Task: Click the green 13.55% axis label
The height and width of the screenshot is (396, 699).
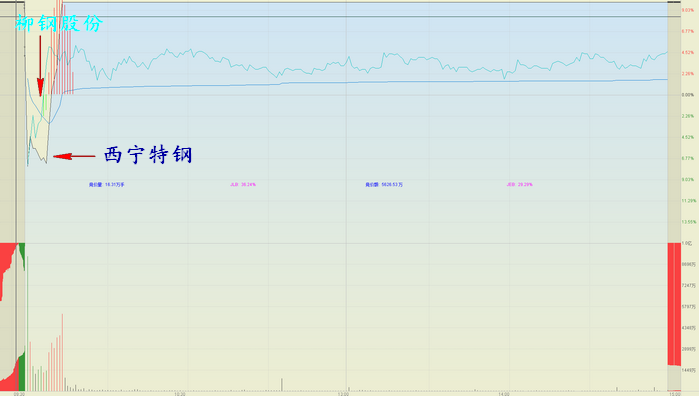Action: point(688,222)
